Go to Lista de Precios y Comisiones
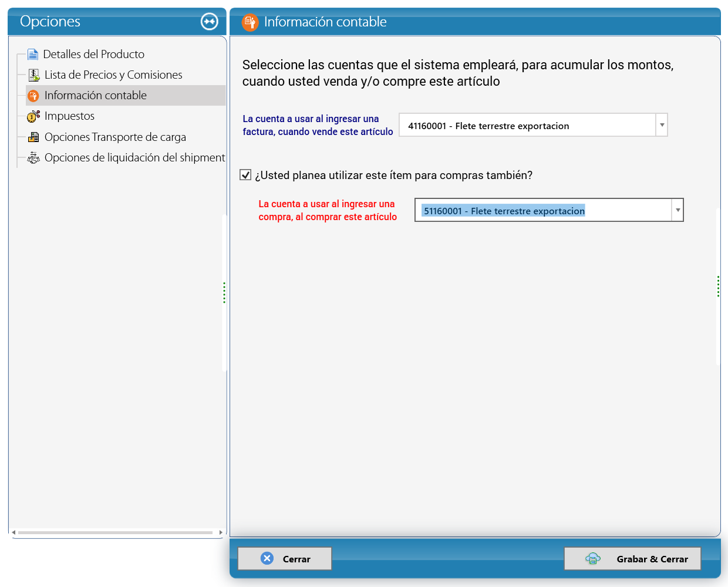 click(x=113, y=75)
